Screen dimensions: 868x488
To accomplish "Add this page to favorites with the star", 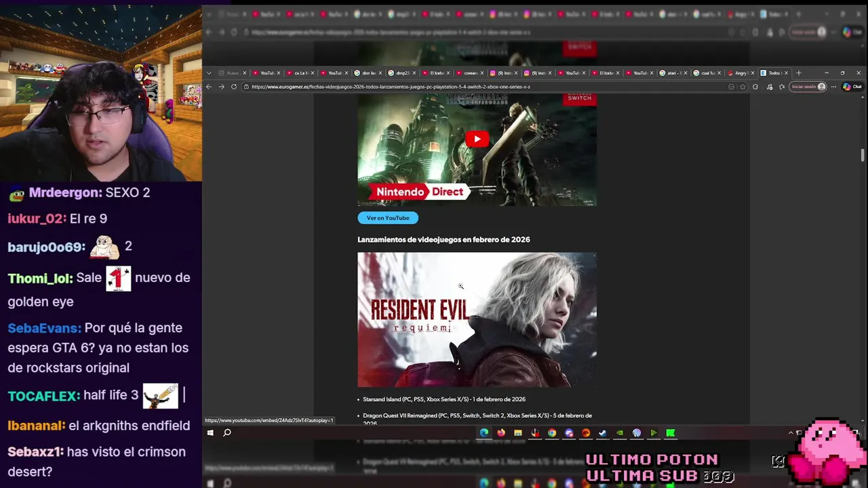I will (x=743, y=87).
